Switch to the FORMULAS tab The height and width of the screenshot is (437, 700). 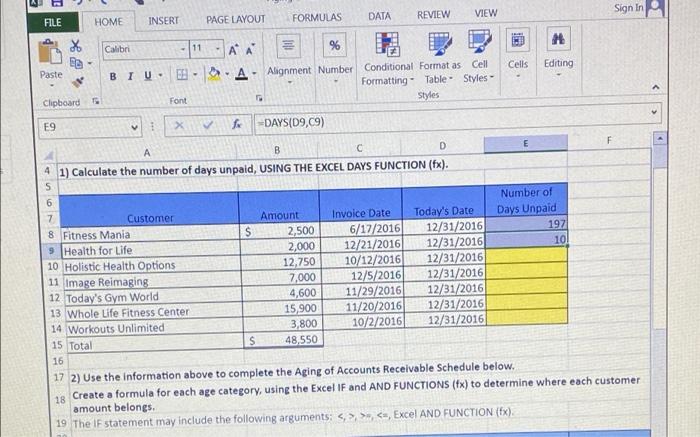tap(317, 17)
